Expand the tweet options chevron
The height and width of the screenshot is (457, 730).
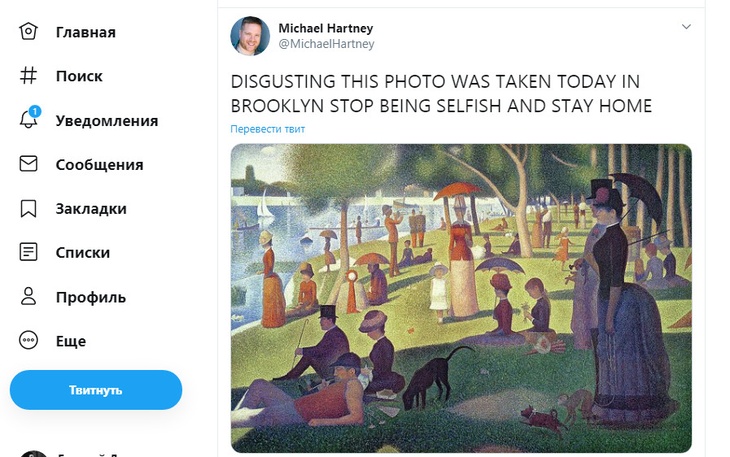[x=686, y=27]
